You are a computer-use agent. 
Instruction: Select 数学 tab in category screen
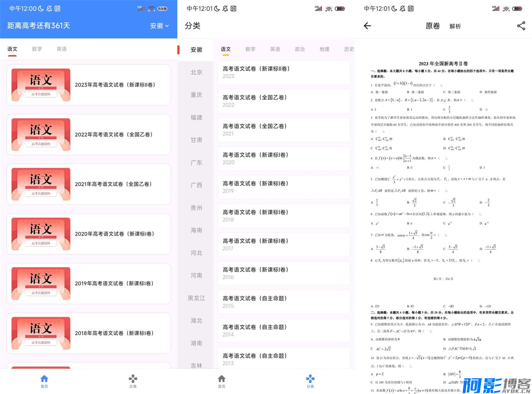250,49
